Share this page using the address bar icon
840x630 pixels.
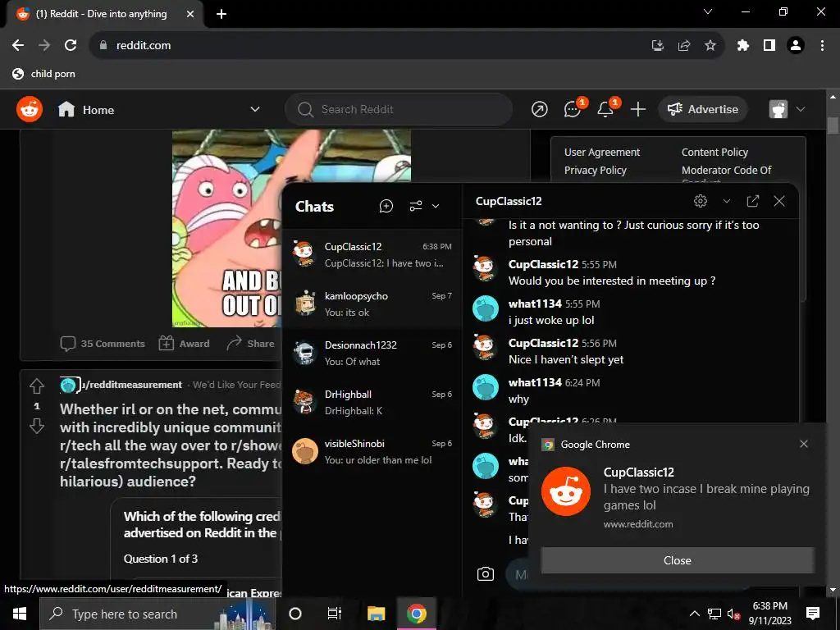[684, 46]
